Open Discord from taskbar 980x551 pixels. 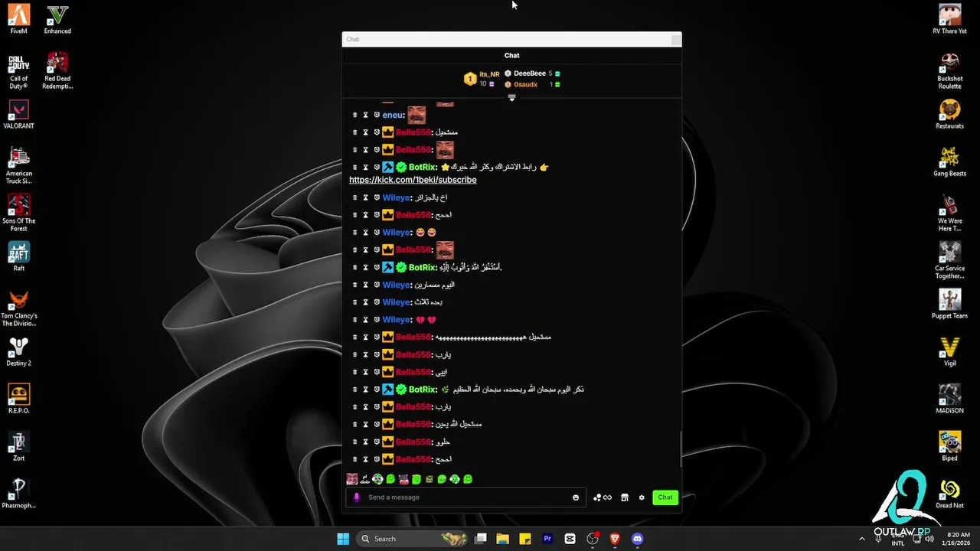pyautogui.click(x=637, y=539)
